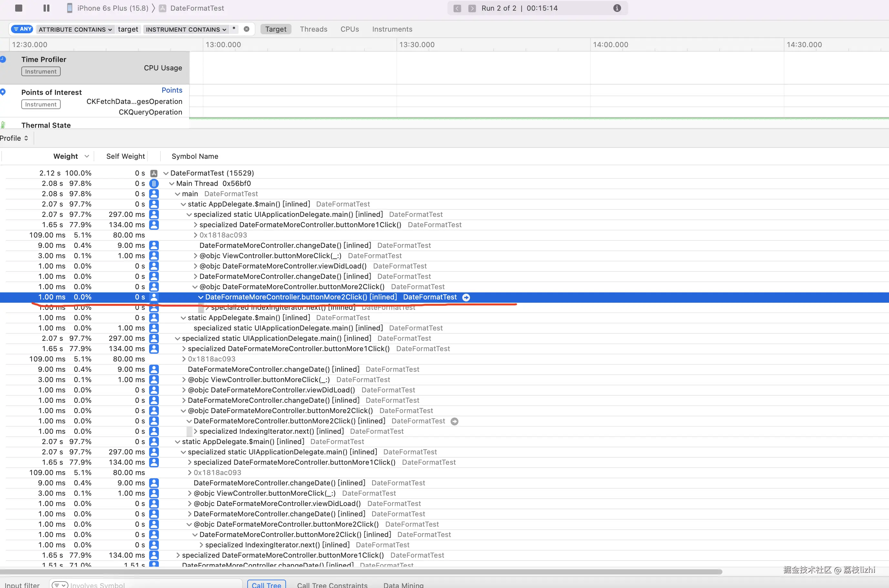Click the horizontal scrollbar at the bottom
Image resolution: width=889 pixels, height=588 pixels.
pos(360,572)
